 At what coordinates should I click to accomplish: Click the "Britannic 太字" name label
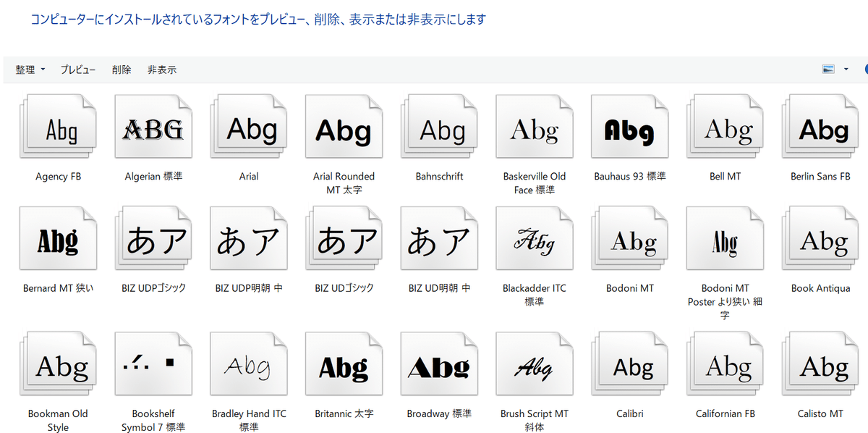click(344, 413)
